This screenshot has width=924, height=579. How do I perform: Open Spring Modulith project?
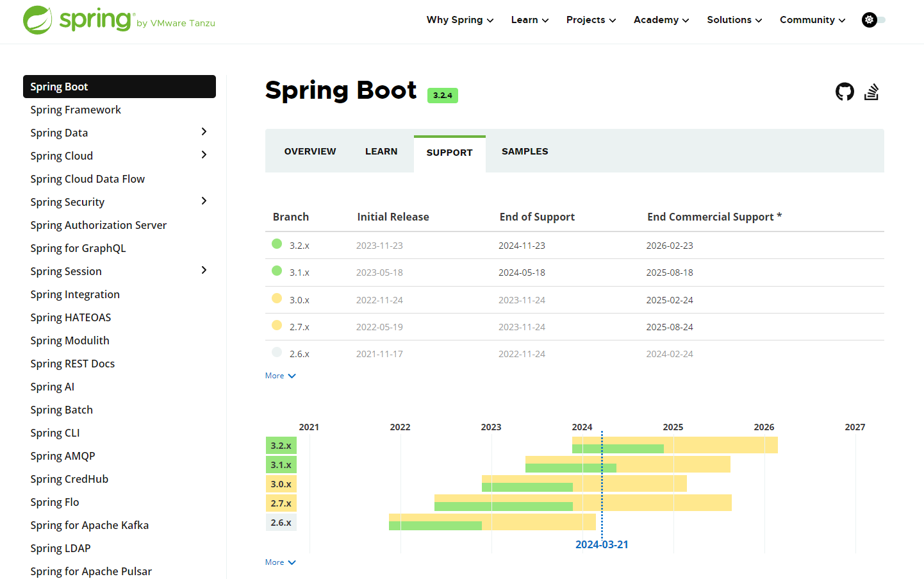70,340
